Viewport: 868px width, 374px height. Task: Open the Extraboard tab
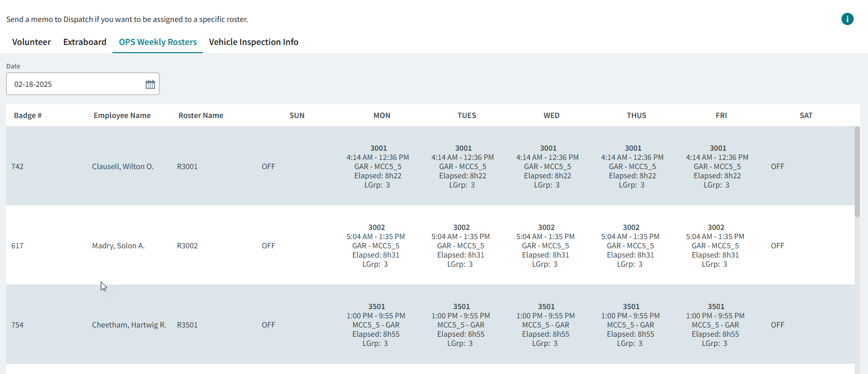[85, 42]
